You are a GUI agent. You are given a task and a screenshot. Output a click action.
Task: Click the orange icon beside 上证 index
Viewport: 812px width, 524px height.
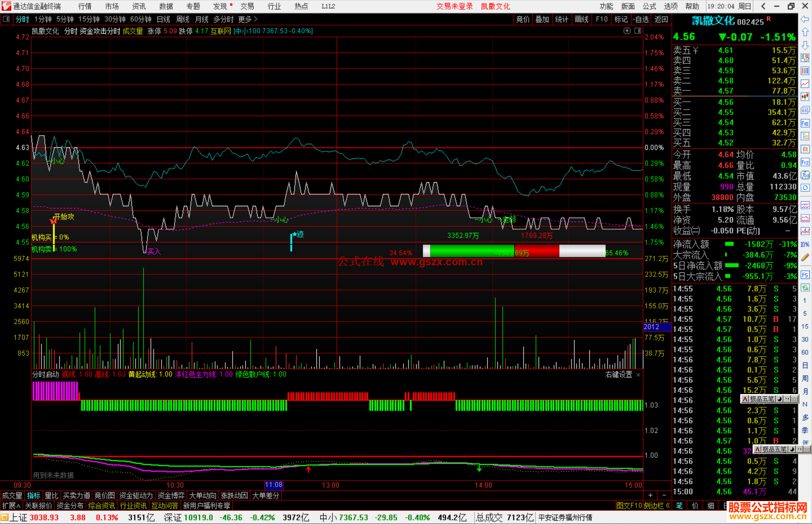[x=5, y=518]
